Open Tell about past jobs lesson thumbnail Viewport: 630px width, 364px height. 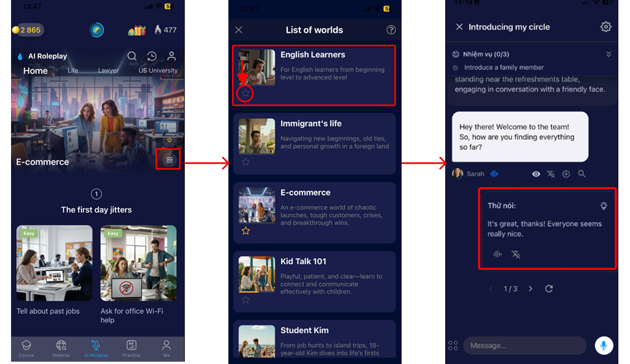click(x=55, y=263)
